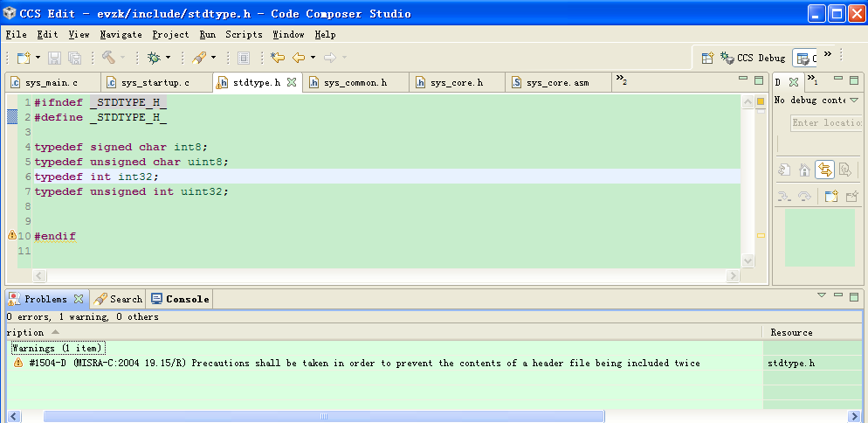Open the Project menu
The image size is (868, 423).
click(171, 34)
